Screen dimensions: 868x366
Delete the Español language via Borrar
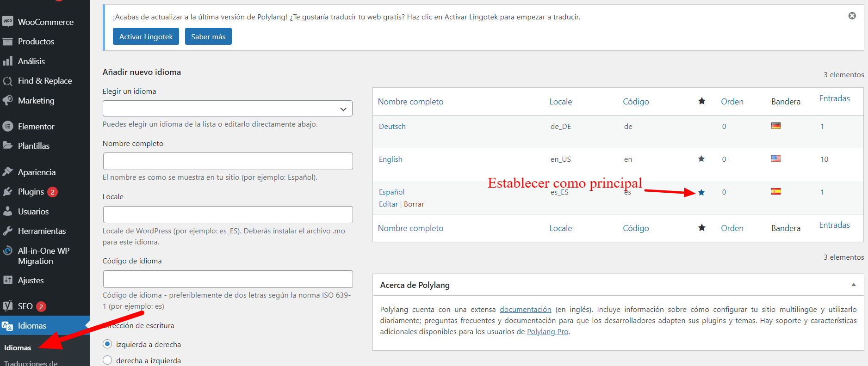[x=414, y=204]
